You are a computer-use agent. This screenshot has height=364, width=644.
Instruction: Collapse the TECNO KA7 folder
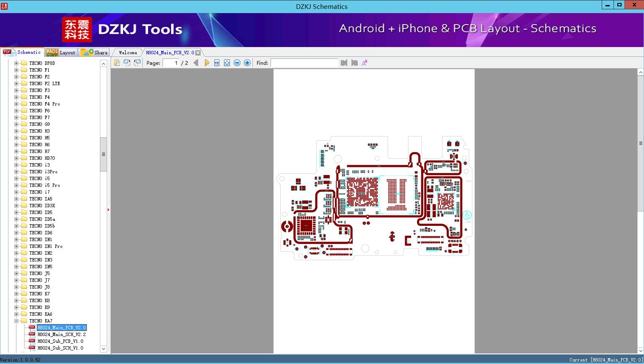click(17, 321)
